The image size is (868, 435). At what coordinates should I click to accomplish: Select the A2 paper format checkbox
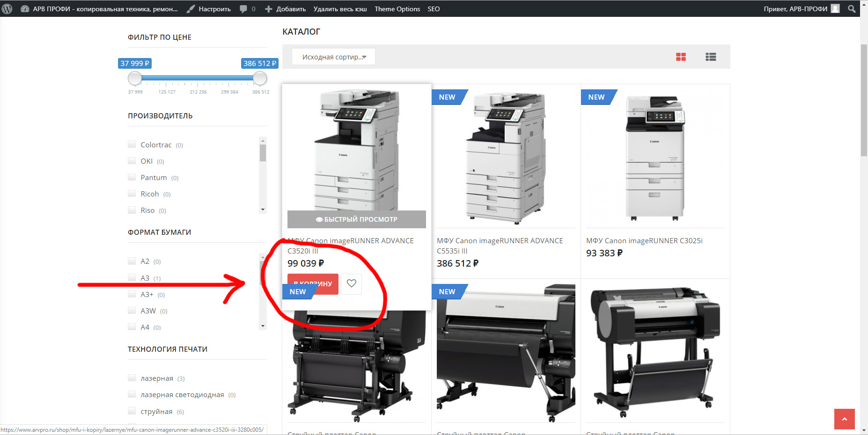(x=132, y=261)
